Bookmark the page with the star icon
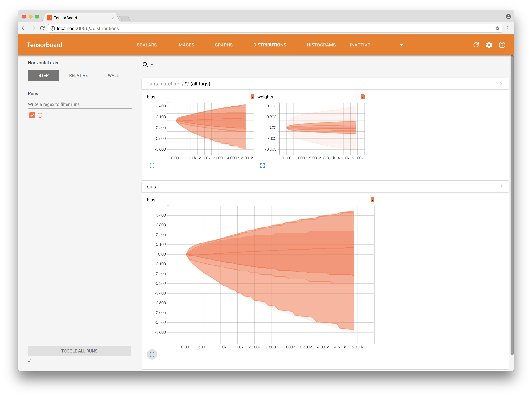 (x=497, y=28)
